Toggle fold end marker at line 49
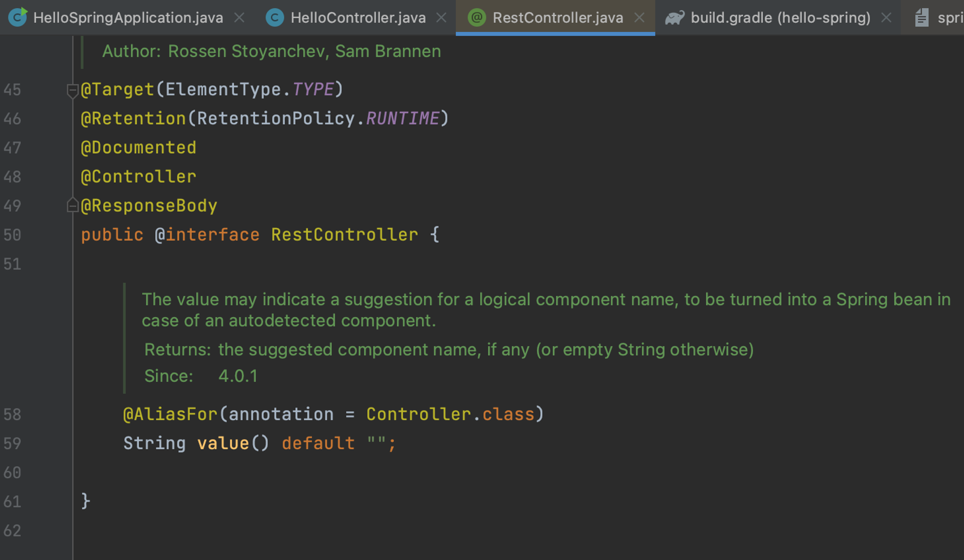Screen dimensions: 964x560 pyautogui.click(x=72, y=205)
